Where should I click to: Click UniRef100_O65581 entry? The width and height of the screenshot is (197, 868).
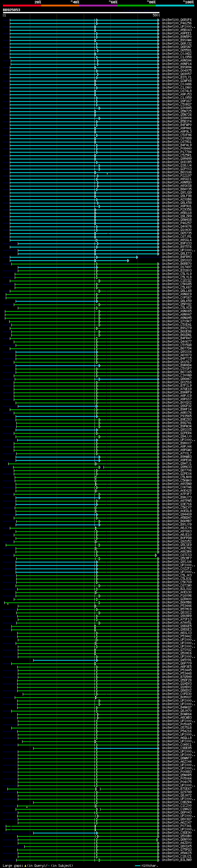176,50
